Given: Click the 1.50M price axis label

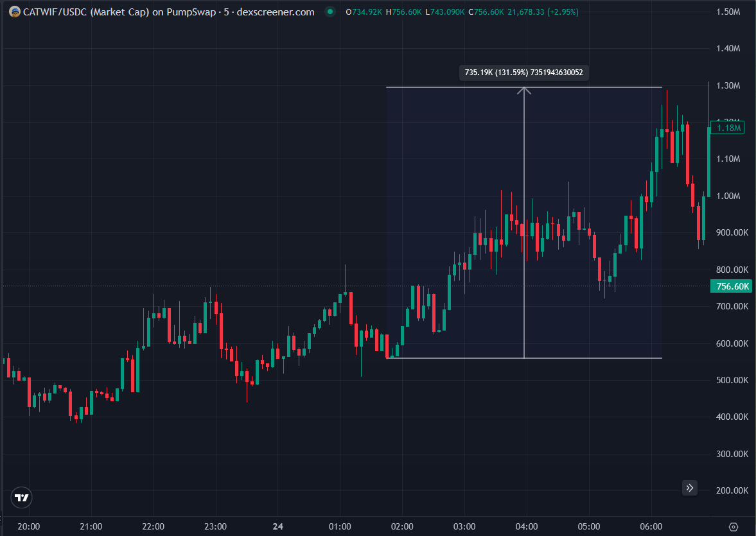Looking at the screenshot, I should [728, 12].
